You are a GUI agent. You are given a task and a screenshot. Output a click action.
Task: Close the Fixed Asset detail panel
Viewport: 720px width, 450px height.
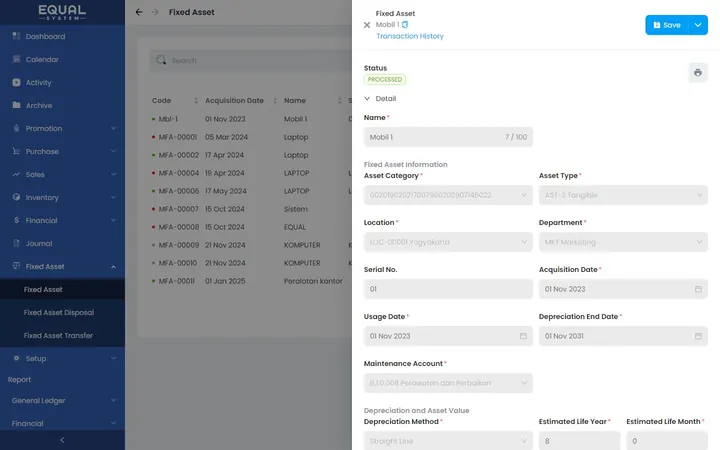[x=367, y=25]
